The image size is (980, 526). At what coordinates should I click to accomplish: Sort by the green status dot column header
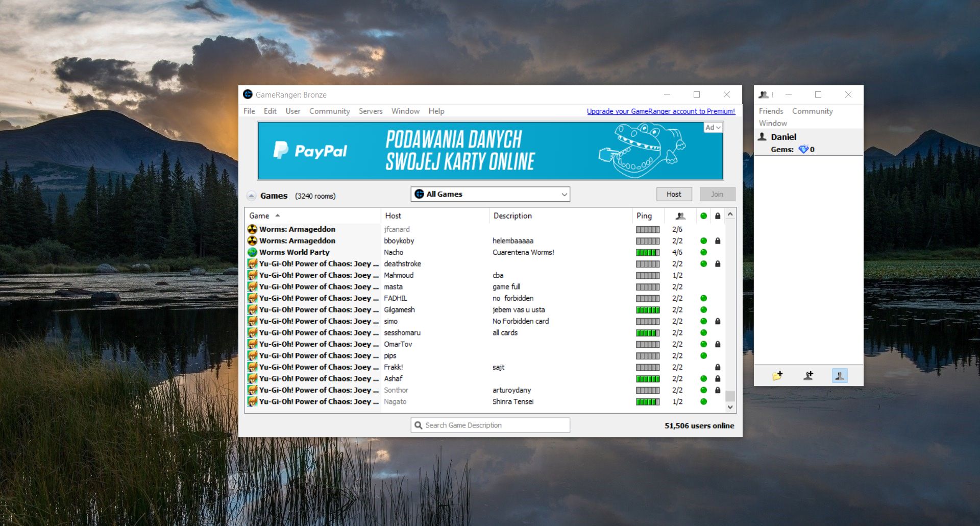pos(703,216)
